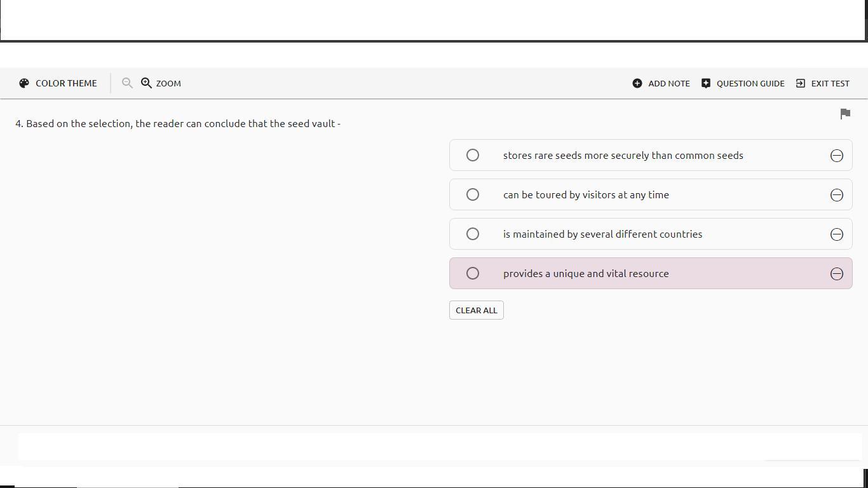868x488 pixels.
Task: Open the Question Guide icon
Action: (706, 83)
